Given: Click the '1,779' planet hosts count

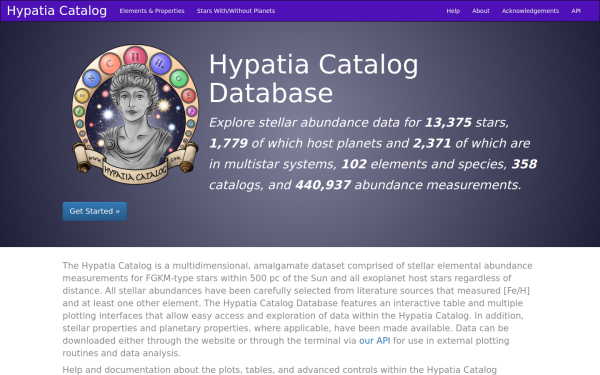Looking at the screenshot, I should [x=228, y=143].
